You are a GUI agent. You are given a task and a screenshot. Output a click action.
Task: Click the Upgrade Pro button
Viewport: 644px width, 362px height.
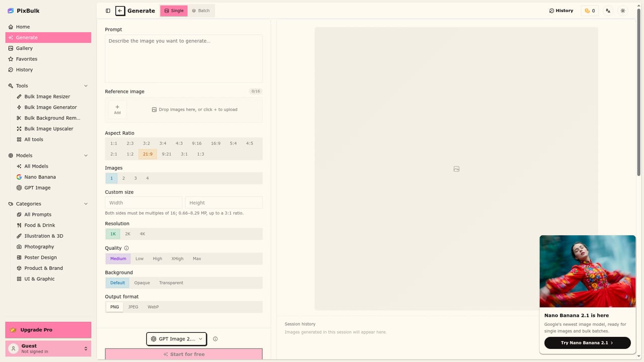tap(48, 330)
